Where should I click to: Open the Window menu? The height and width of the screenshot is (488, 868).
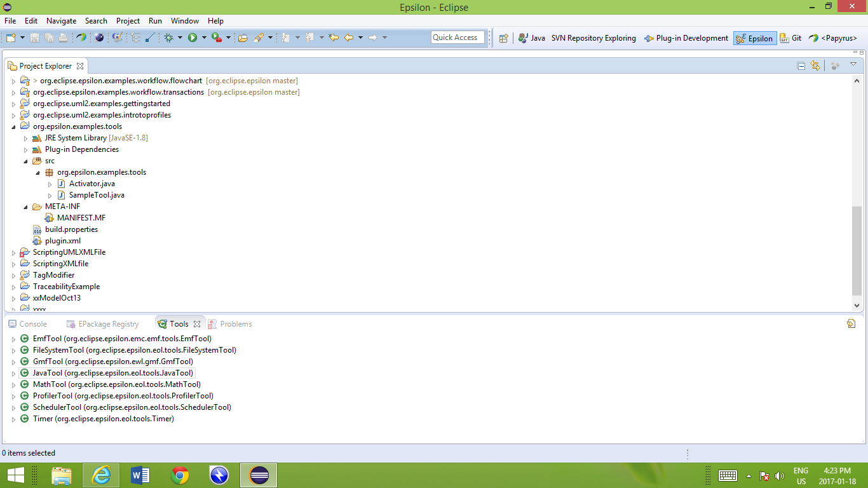pos(185,21)
